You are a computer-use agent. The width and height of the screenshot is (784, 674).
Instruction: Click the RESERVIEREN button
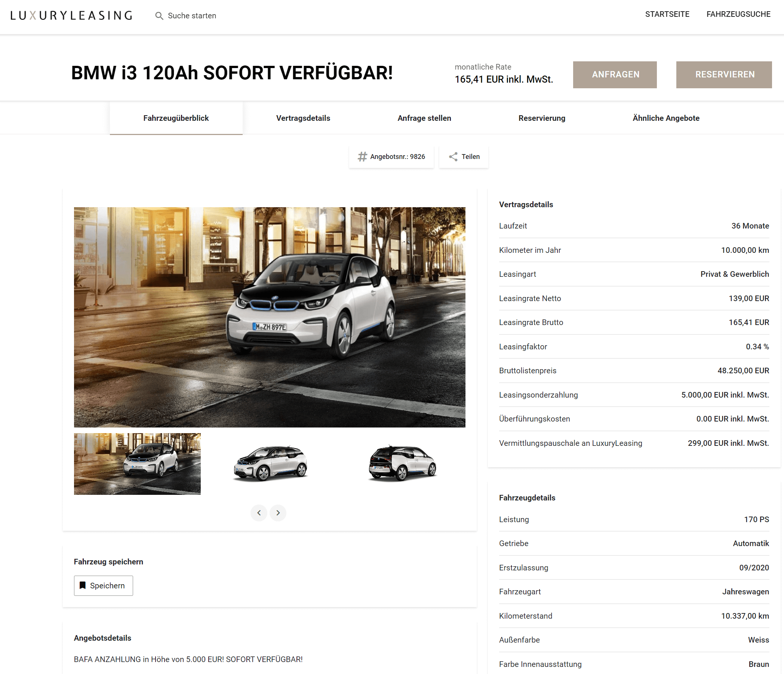pos(724,74)
